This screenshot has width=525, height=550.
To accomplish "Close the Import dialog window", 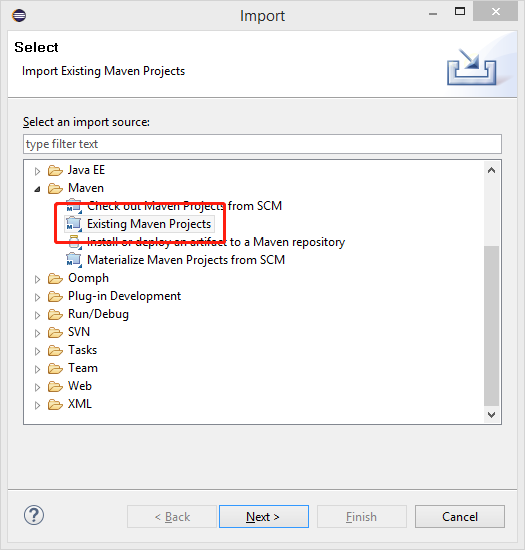I will pyautogui.click(x=496, y=12).
